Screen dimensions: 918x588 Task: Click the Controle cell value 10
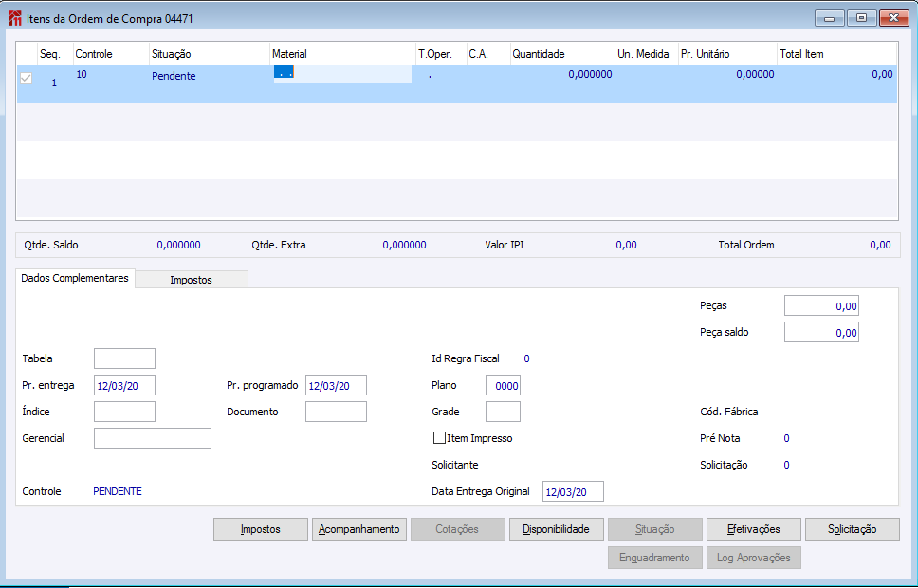tap(82, 74)
